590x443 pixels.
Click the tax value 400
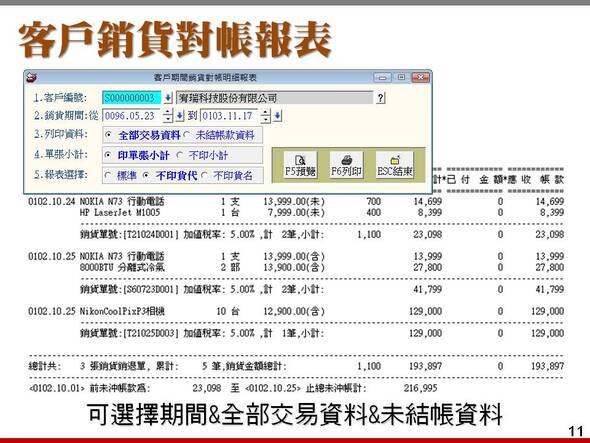(x=374, y=213)
